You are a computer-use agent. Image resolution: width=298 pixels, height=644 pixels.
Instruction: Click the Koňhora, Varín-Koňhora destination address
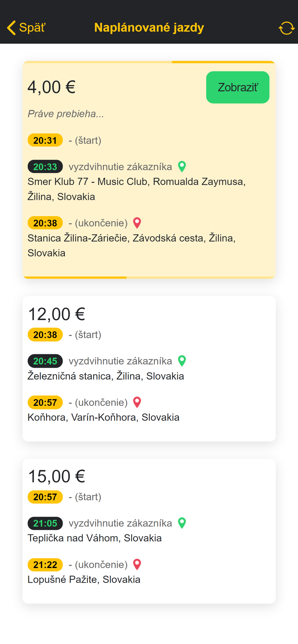[103, 417]
